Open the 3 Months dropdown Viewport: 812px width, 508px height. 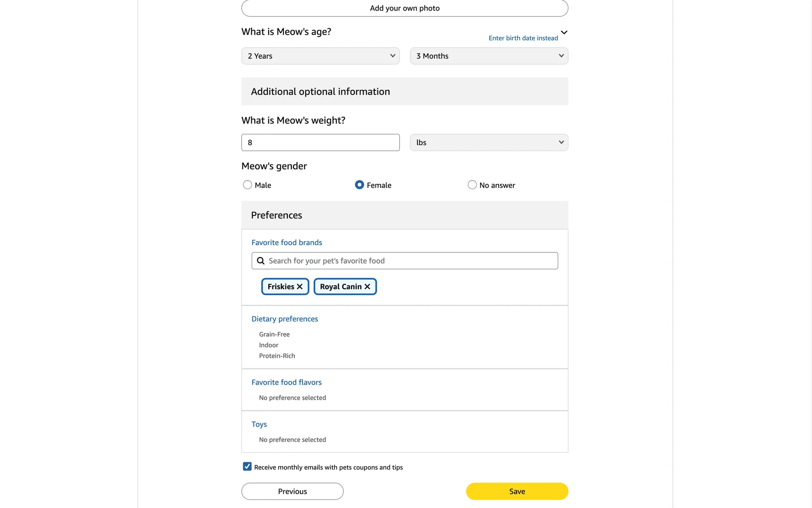488,56
